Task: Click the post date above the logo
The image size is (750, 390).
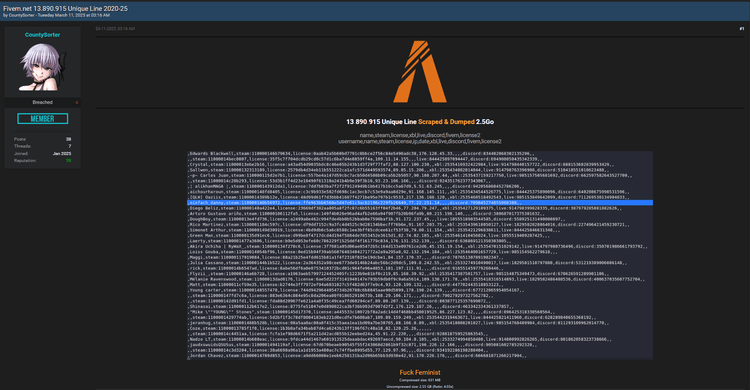Action: pyautogui.click(x=115, y=29)
